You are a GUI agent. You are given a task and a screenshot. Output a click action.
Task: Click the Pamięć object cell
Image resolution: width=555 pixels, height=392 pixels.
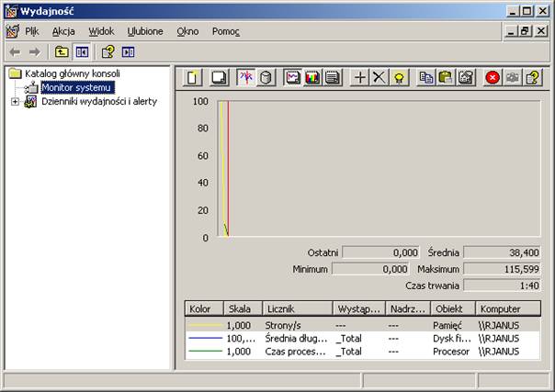(x=447, y=325)
